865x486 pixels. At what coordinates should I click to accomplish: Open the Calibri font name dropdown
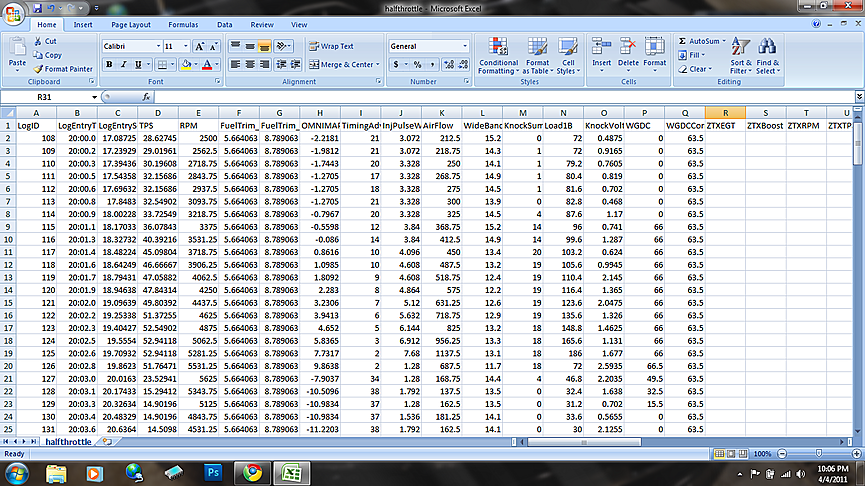click(x=158, y=46)
